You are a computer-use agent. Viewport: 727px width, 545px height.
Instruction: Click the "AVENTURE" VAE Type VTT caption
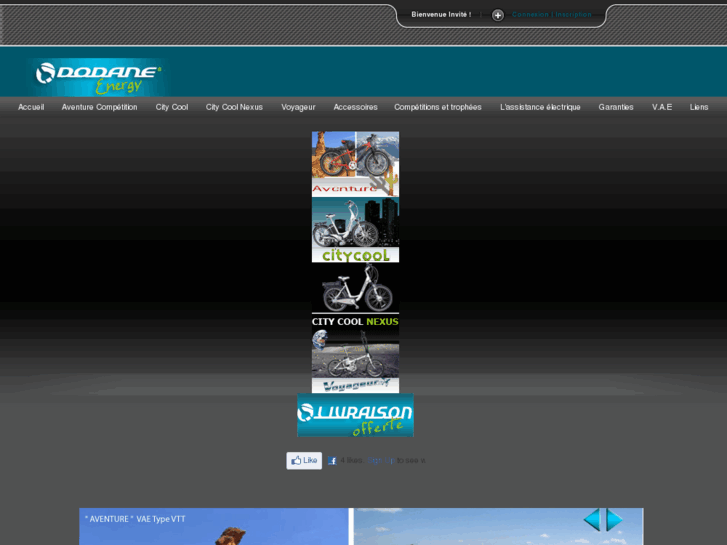tap(135, 519)
